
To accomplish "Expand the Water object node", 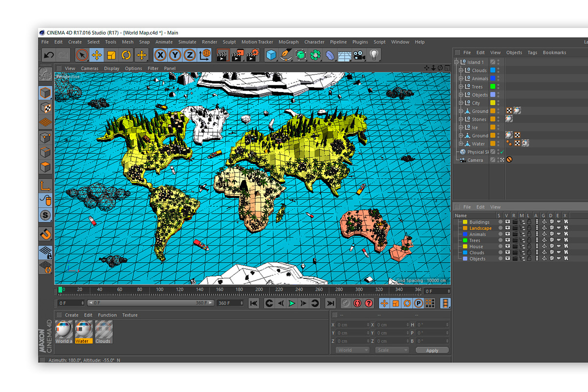I will 461,144.
